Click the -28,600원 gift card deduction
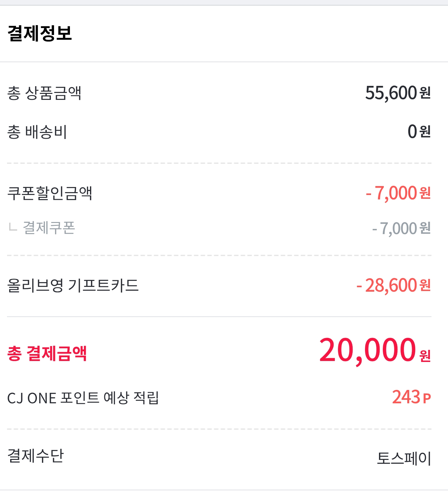The width and height of the screenshot is (448, 493). [x=393, y=285]
